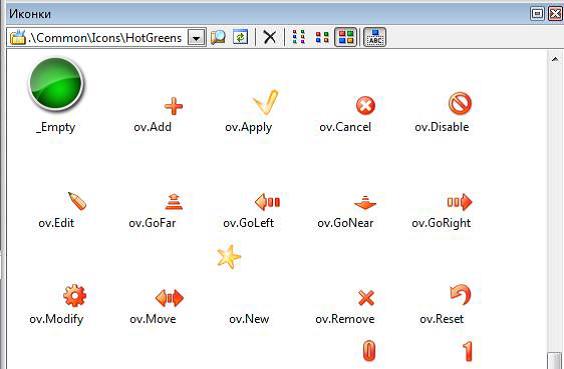Close the Иконки panel
The width and height of the screenshot is (564, 369).
click(x=555, y=14)
